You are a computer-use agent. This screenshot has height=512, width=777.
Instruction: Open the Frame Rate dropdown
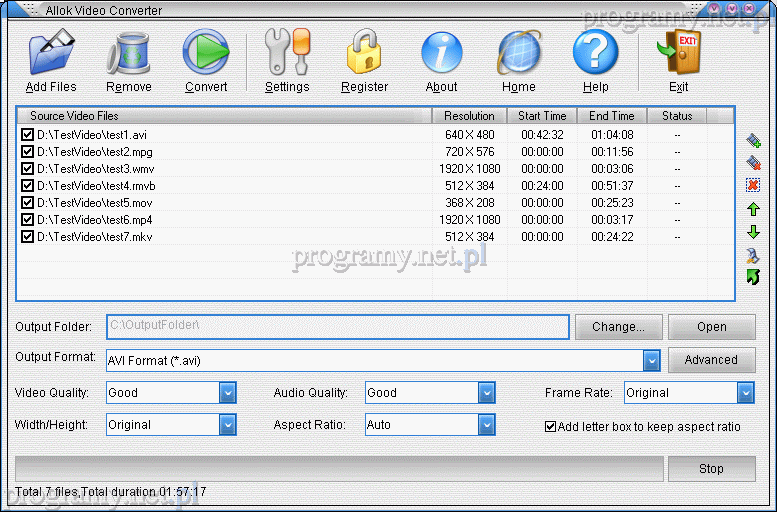745,393
